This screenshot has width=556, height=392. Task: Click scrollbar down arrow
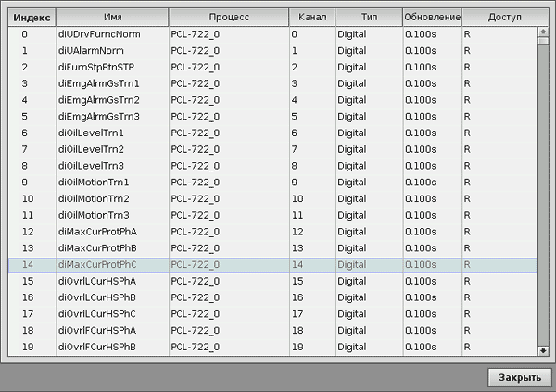tap(543, 351)
